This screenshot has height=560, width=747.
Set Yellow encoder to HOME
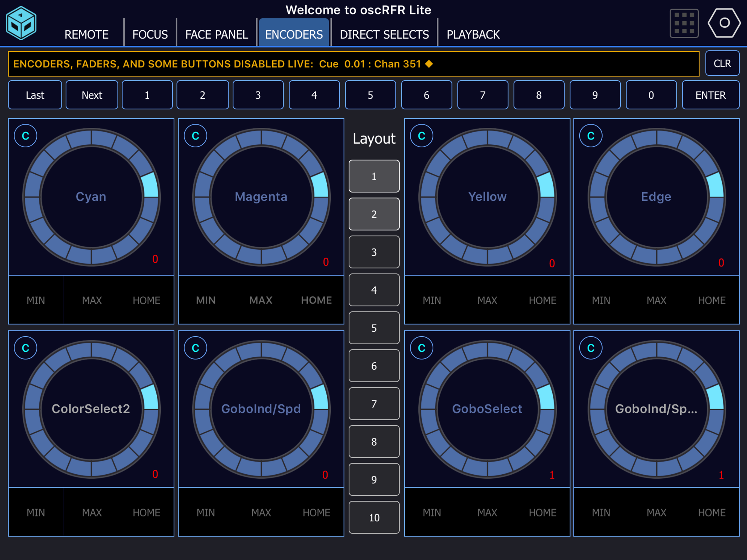pos(542,300)
